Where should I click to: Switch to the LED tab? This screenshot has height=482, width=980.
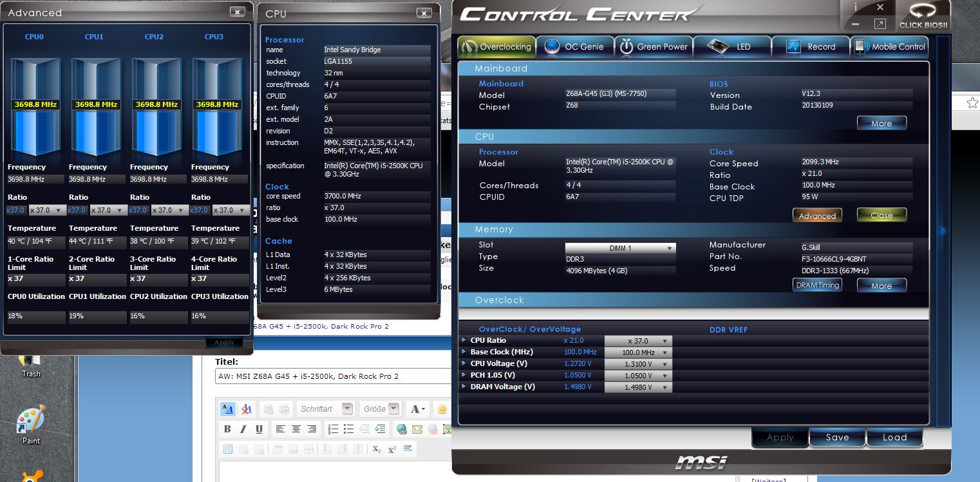(x=731, y=46)
